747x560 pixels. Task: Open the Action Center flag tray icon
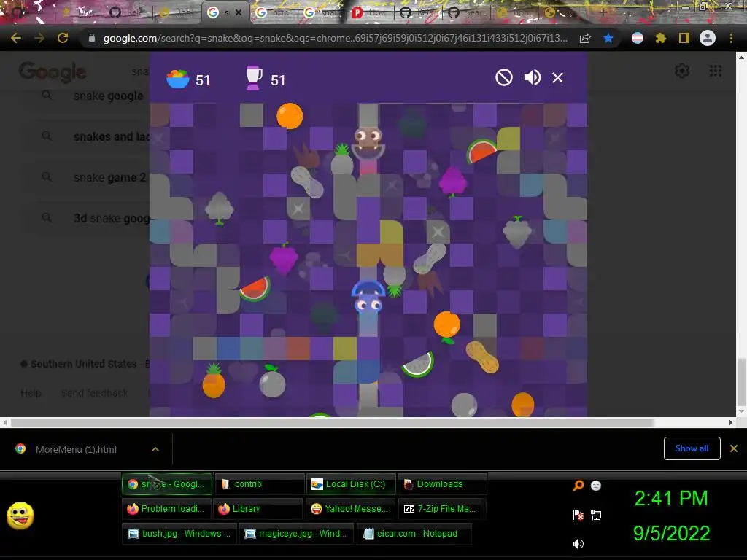[578, 515]
